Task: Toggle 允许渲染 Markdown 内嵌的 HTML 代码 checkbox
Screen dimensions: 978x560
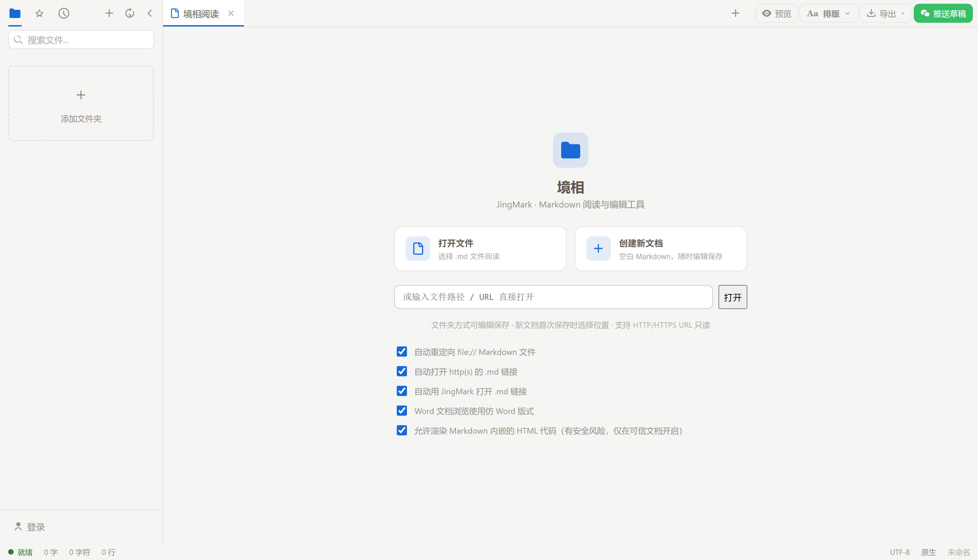Action: pos(402,430)
